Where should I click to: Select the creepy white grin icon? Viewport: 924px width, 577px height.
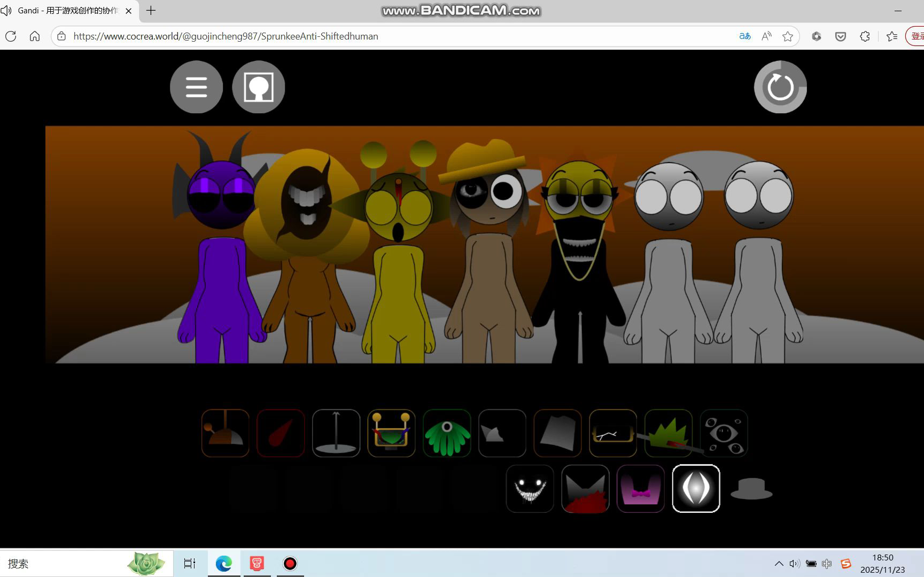pyautogui.click(x=530, y=489)
